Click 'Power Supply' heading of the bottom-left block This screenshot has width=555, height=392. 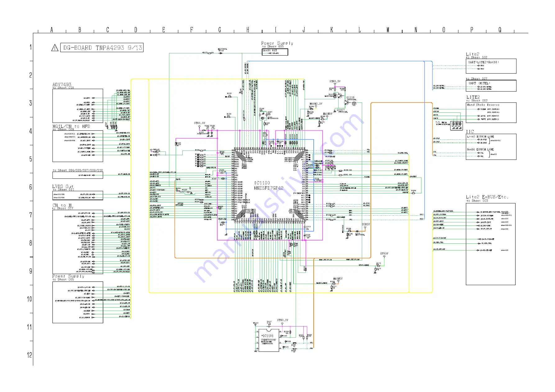click(68, 276)
